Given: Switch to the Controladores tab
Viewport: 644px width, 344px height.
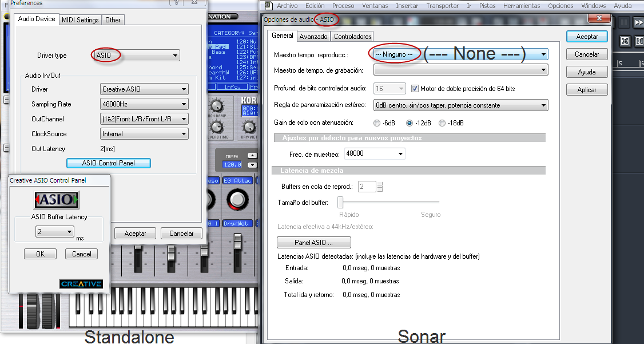Looking at the screenshot, I should click(x=352, y=37).
